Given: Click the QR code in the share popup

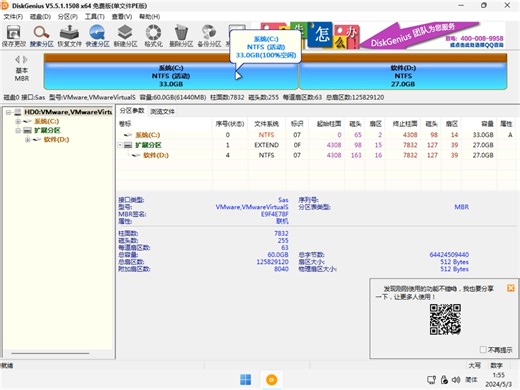Looking at the screenshot, I should [x=445, y=319].
